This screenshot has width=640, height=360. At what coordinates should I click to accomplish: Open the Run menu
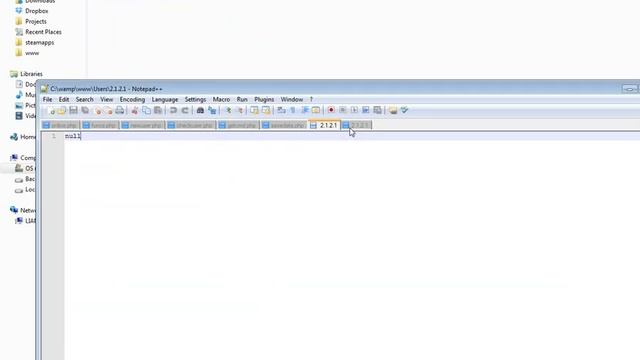click(242, 100)
